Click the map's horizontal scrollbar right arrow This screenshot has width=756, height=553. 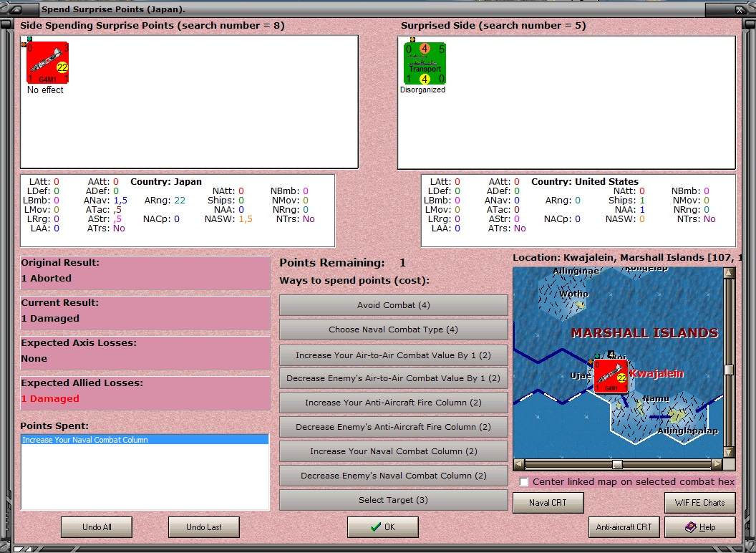pos(717,464)
